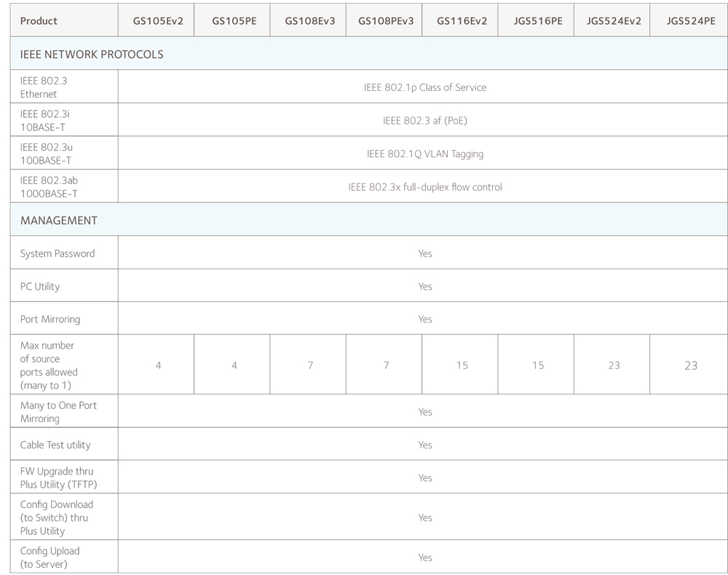Click the IEEE 802.3ab 1000BASE-T label
Screen dimensions: 728x575
point(49,187)
